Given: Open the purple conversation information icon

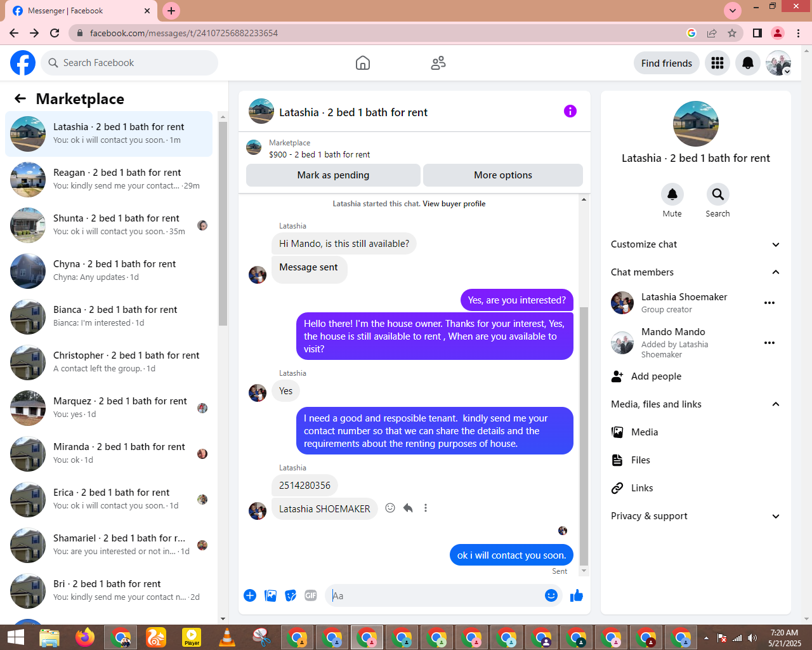Looking at the screenshot, I should click(x=570, y=111).
